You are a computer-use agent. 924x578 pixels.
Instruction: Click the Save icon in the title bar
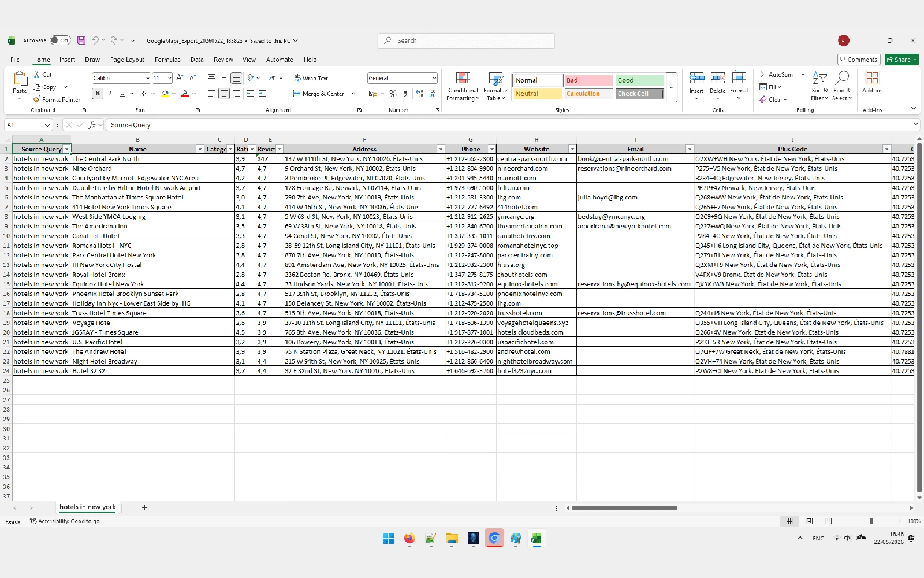coord(81,40)
